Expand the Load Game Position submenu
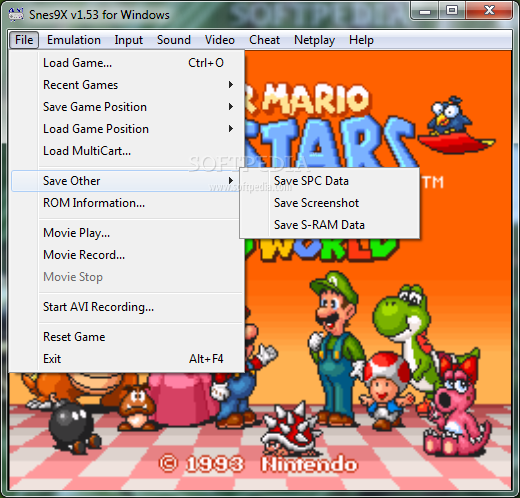The image size is (520, 498). click(127, 129)
